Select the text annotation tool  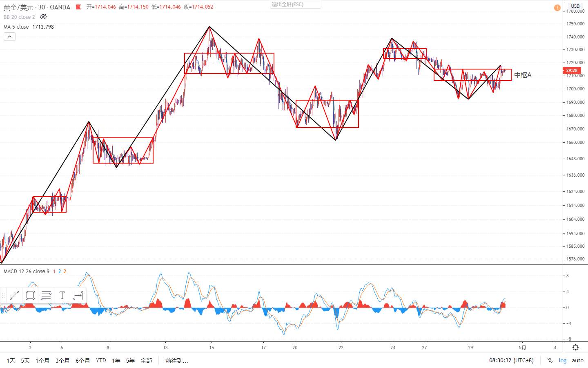pos(62,295)
